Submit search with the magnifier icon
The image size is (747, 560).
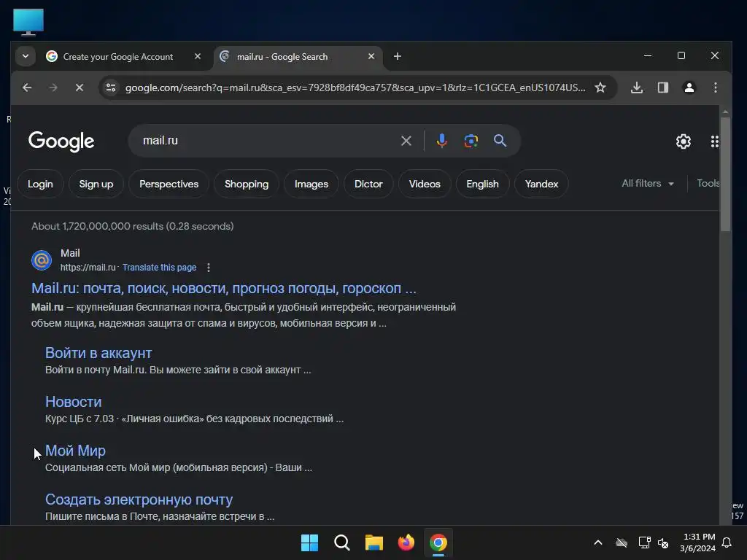point(500,141)
